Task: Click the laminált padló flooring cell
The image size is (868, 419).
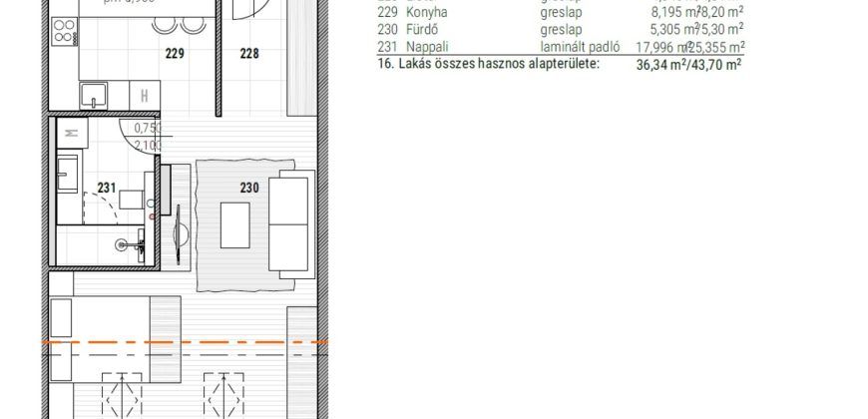Action: 580,47
